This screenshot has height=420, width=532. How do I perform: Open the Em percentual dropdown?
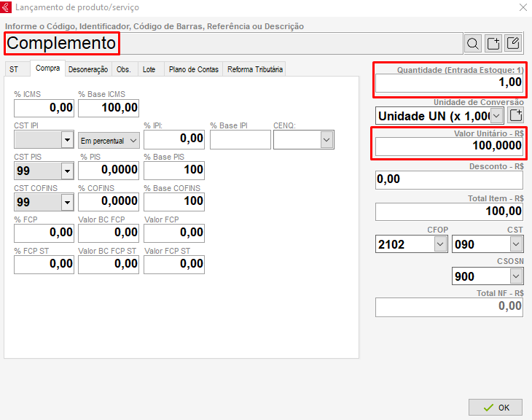(x=109, y=140)
